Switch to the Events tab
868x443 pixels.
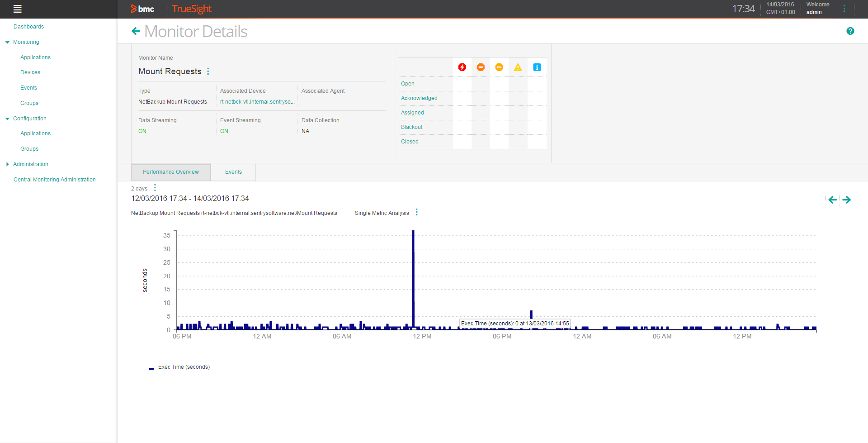pos(233,172)
